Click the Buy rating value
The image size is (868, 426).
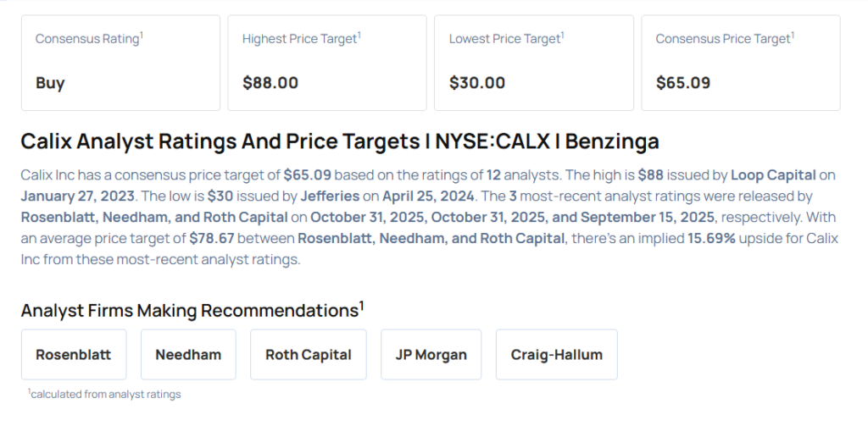click(x=50, y=83)
